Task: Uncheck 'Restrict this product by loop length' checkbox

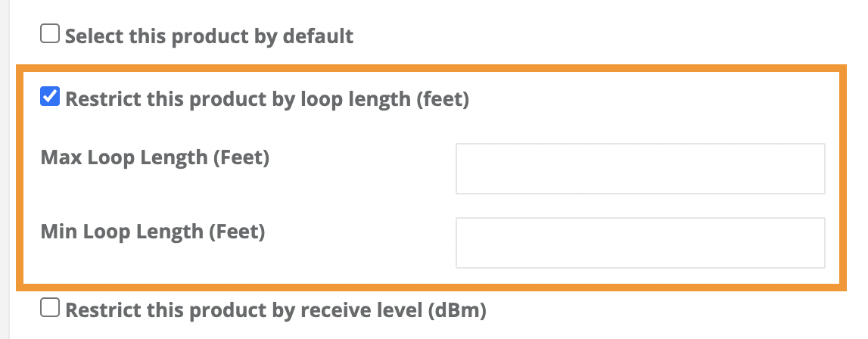Action: pos(50,98)
